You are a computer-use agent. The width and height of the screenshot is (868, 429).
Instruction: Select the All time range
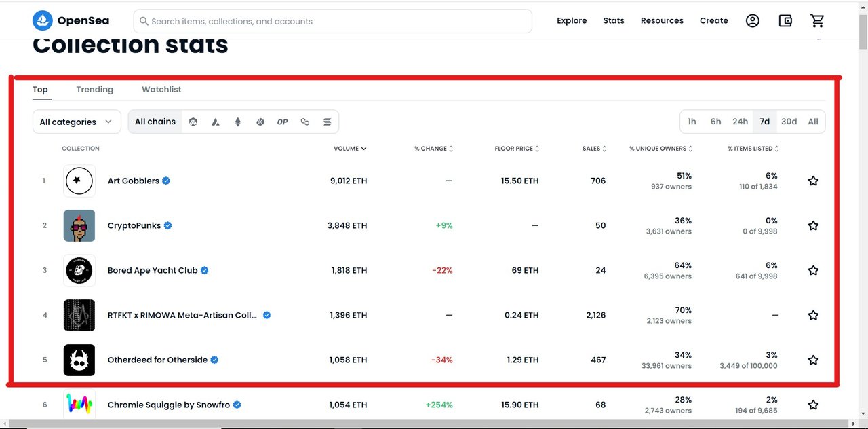(x=813, y=122)
